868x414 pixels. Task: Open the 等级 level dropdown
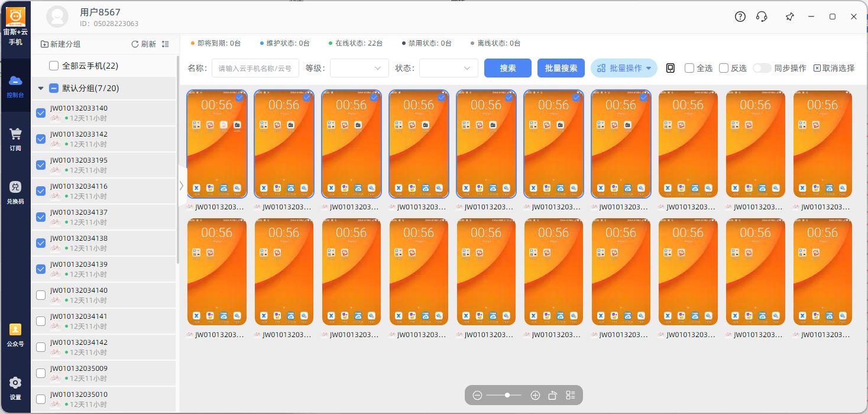coord(359,68)
